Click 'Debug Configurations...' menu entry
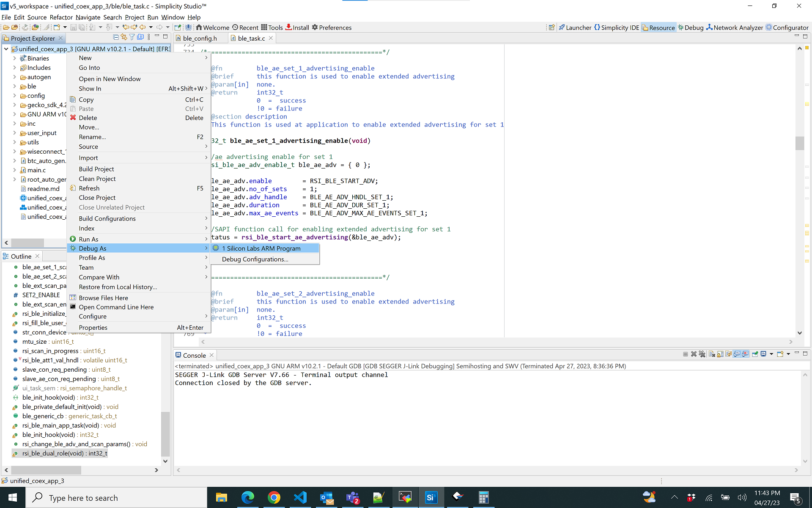812x508 pixels. (255, 259)
